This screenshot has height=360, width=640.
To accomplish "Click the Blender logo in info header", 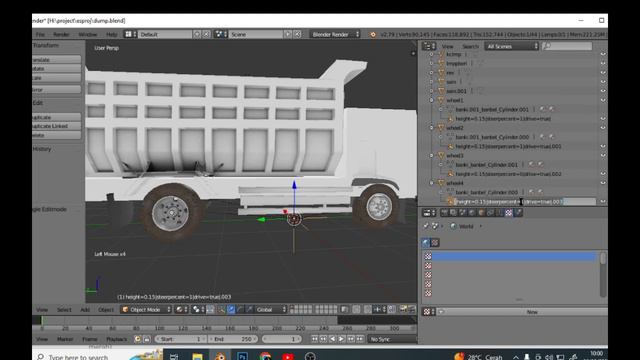I will pos(373,35).
